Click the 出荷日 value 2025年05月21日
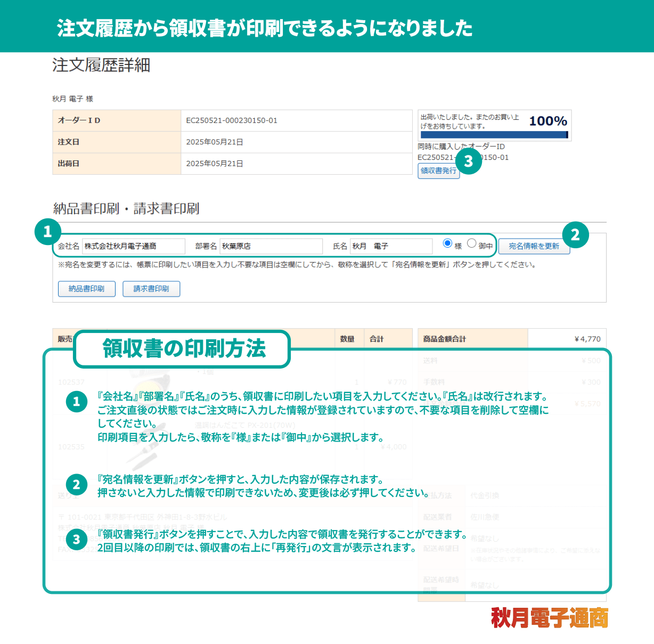The image size is (654, 644). (x=215, y=164)
